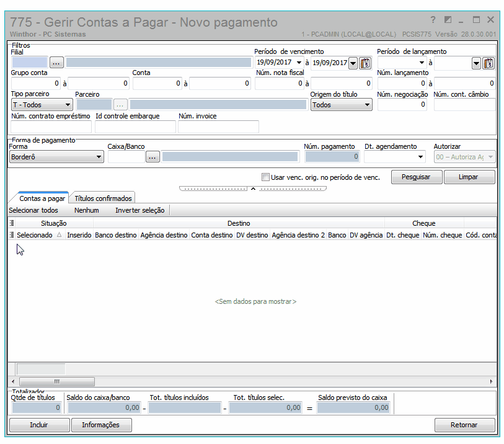The width and height of the screenshot is (504, 444).
Task: Click the Pesquisar button
Action: point(416,177)
